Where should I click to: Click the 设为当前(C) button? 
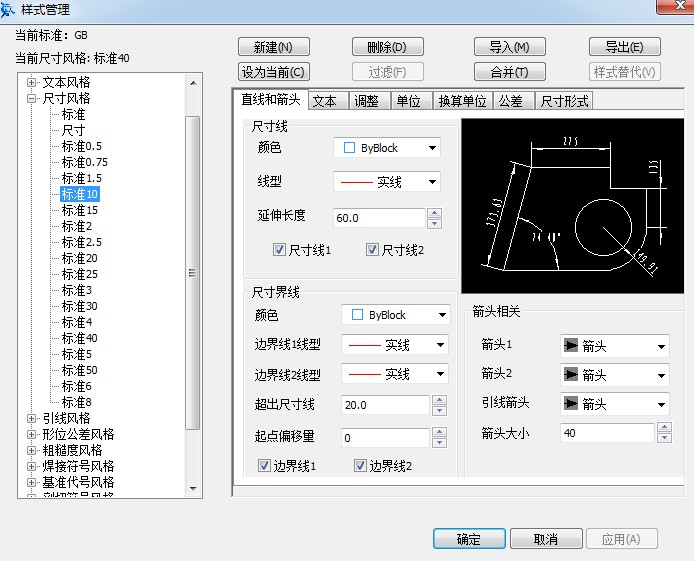[x=273, y=72]
